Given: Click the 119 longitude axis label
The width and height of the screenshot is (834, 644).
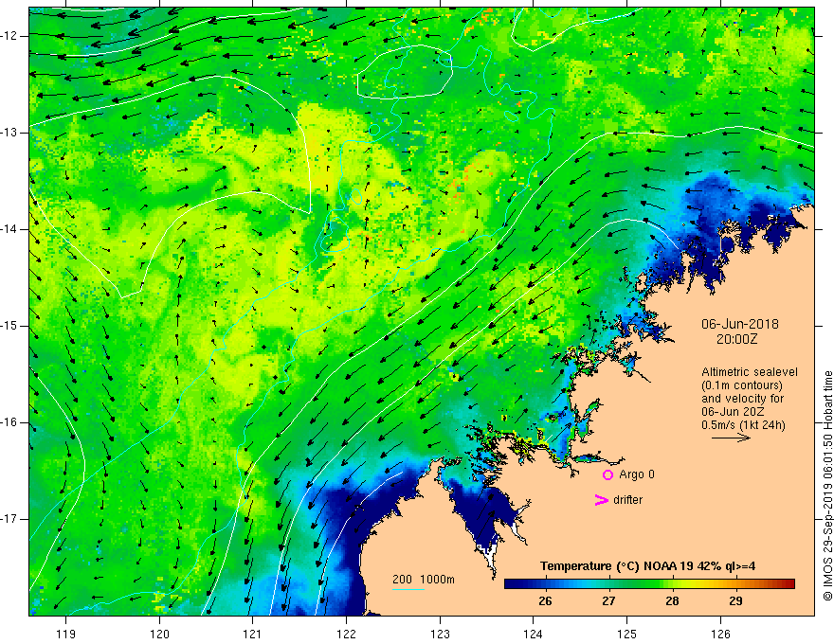Looking at the screenshot, I should point(66,634).
